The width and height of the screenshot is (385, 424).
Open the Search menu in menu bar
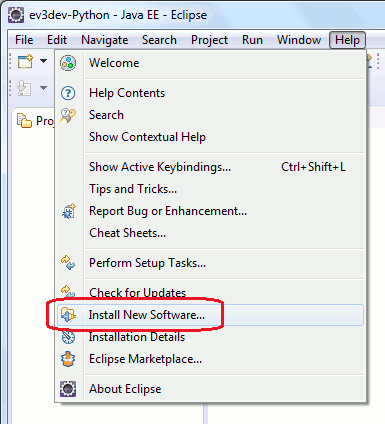pos(159,40)
